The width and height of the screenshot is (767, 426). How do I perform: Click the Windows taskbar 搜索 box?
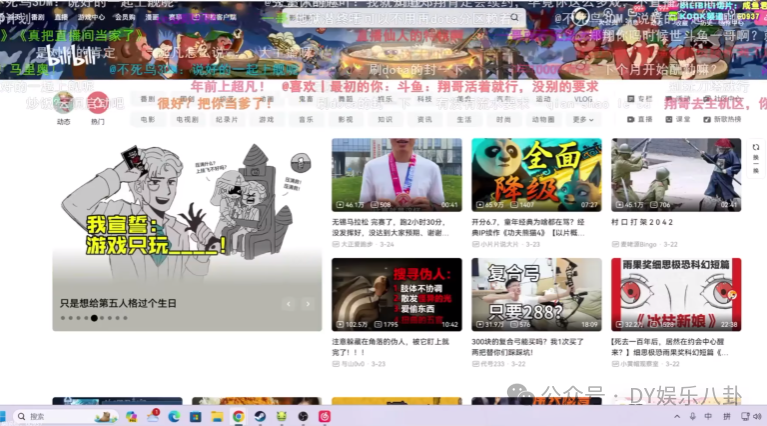(66, 416)
